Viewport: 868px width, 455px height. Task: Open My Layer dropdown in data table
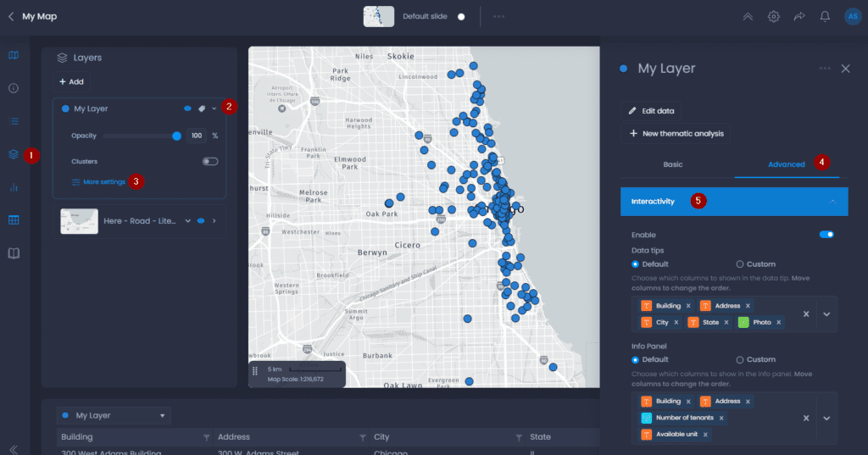[x=114, y=416]
